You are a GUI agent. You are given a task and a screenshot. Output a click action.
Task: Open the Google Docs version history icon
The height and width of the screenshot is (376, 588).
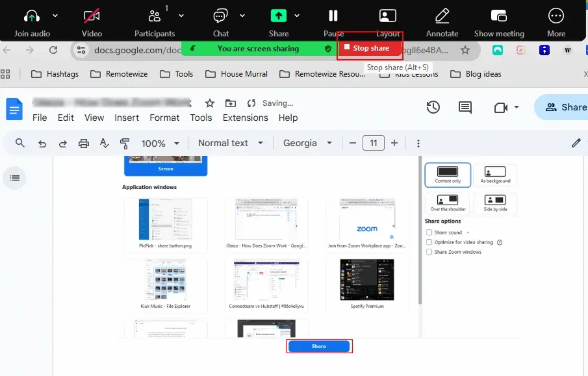433,108
